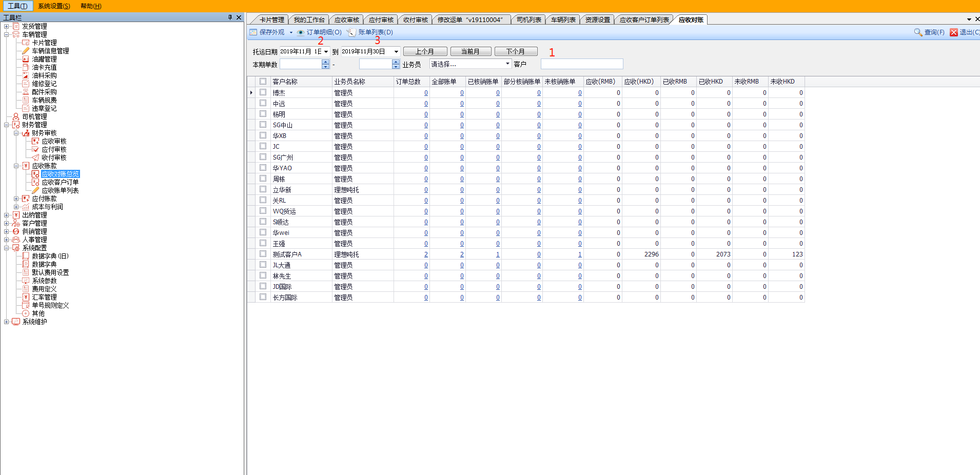This screenshot has height=475, width=980.
Task: Open the 业务员 请选择 dropdown
Action: tap(507, 64)
